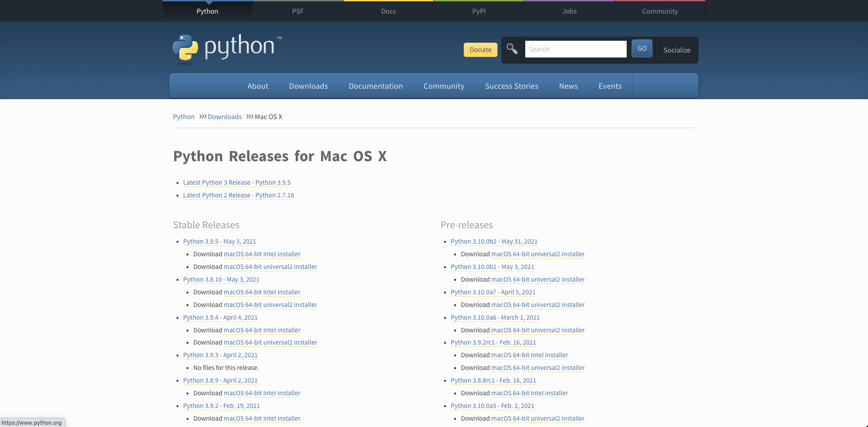Open Latest Python 3 Release link
This screenshot has width=868, height=427.
(x=237, y=182)
